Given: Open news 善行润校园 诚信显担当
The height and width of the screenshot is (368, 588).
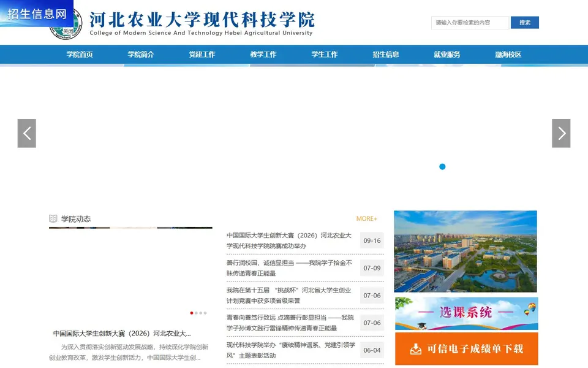Looking at the screenshot, I should [x=289, y=268].
